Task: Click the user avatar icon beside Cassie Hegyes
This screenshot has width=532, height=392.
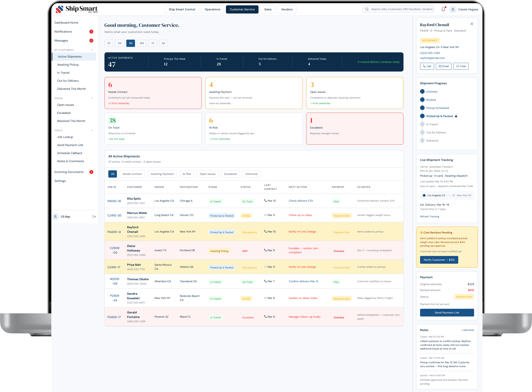Action: 453,9
